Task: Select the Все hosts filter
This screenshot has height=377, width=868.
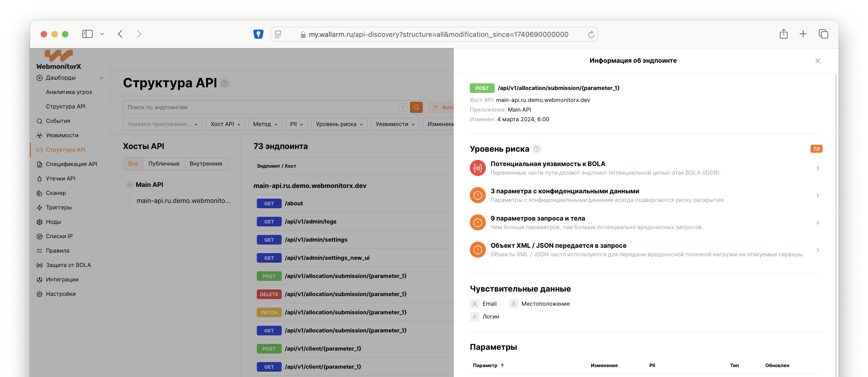Action: coord(133,164)
